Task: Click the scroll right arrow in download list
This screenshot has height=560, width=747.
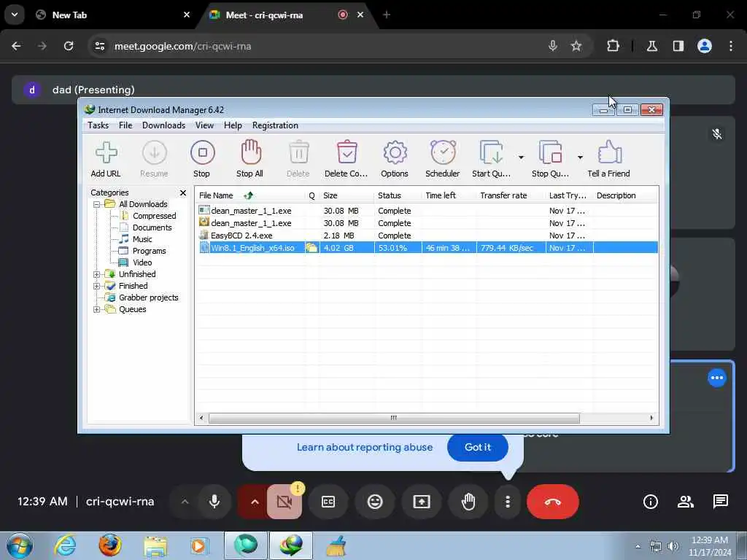Action: 651,418
